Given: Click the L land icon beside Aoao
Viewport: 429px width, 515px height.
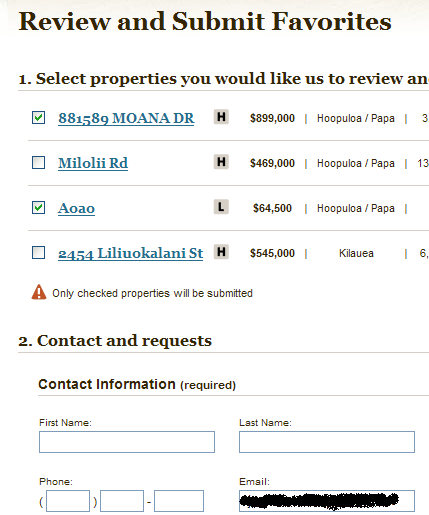Looking at the screenshot, I should click(x=221, y=207).
